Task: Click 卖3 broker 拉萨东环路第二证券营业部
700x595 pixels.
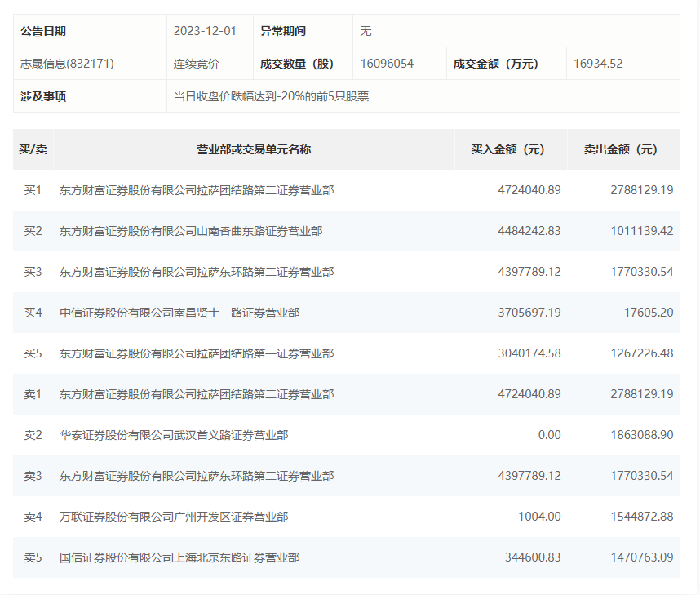Action: click(197, 476)
